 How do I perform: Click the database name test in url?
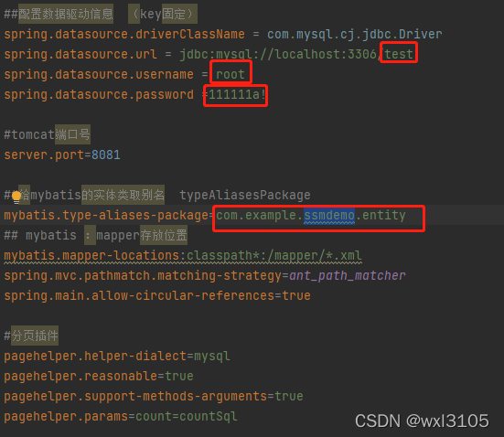click(399, 54)
